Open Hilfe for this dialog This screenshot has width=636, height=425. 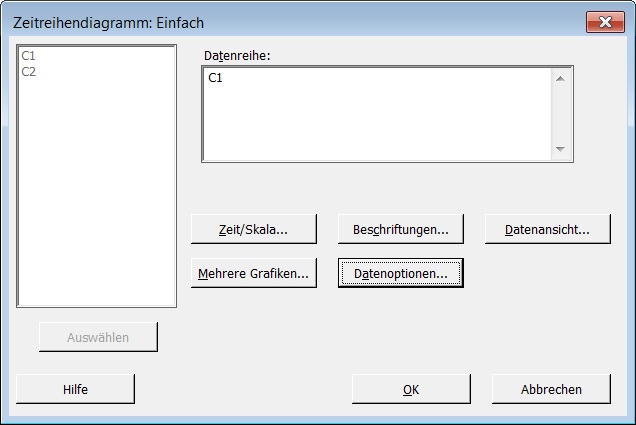(75, 389)
